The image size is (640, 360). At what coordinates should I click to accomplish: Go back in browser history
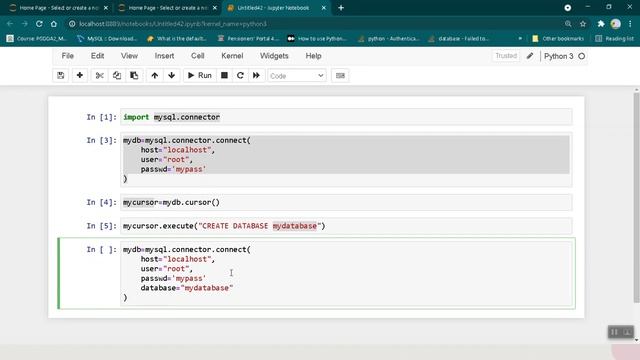tap(10, 24)
